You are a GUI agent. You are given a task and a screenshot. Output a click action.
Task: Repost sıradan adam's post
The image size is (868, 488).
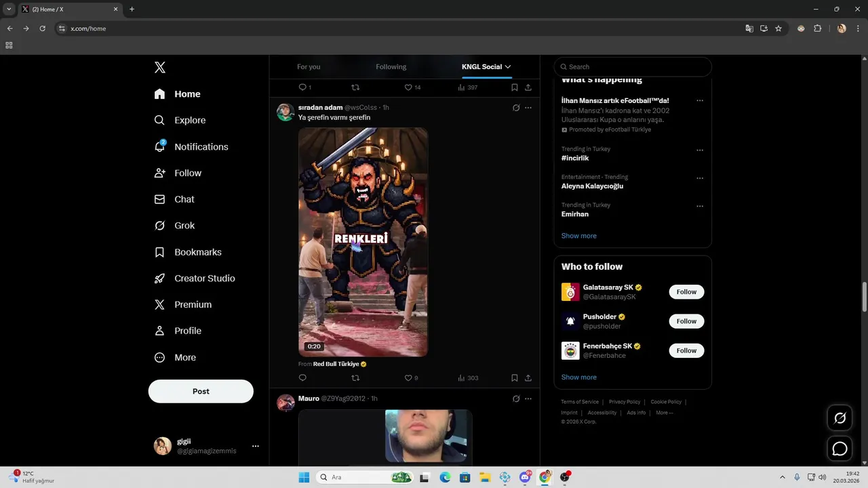coord(355,378)
